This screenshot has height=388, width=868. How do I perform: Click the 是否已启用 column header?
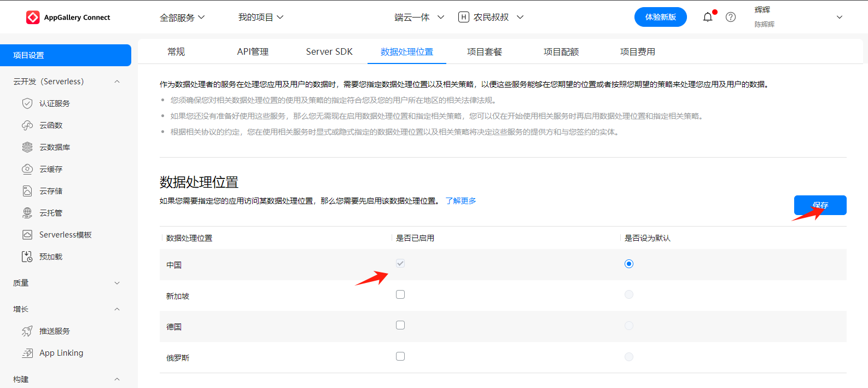click(415, 238)
